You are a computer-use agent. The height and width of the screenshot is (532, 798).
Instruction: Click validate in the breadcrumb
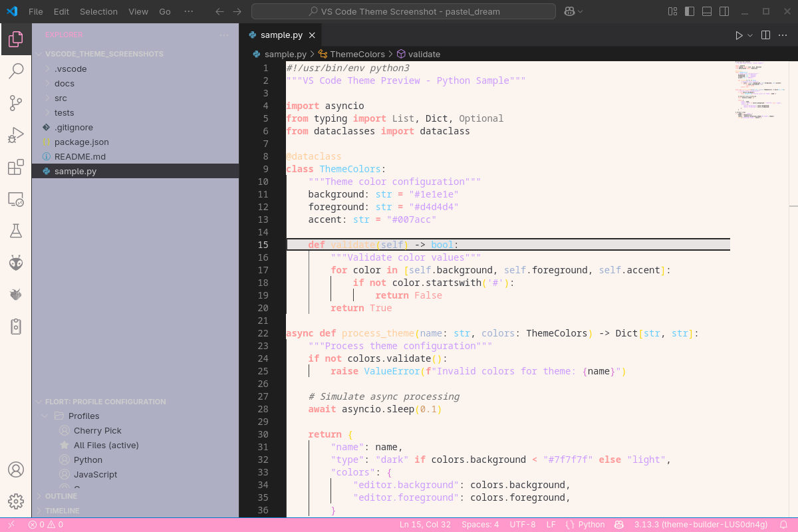pos(424,54)
